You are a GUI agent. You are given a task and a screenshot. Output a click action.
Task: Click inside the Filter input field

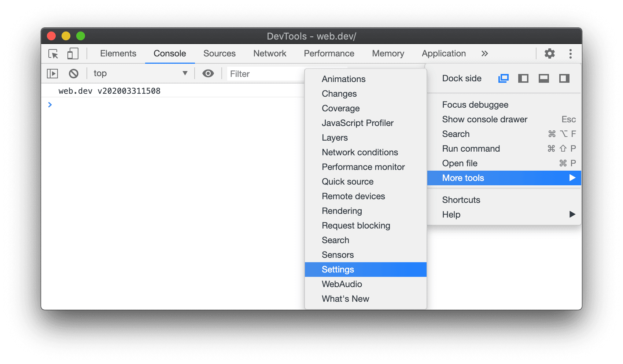pyautogui.click(x=264, y=73)
